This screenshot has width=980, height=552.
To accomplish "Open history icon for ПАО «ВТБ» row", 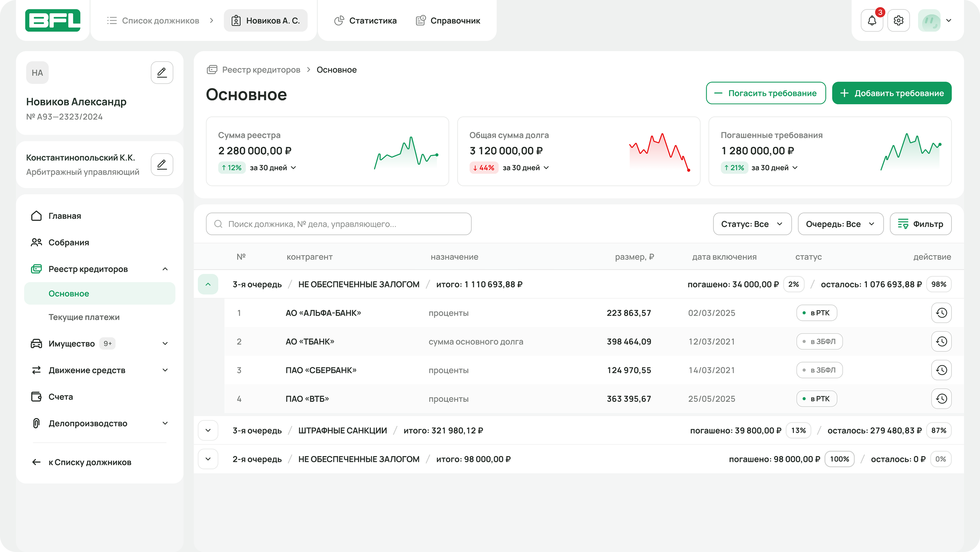I will 941,399.
